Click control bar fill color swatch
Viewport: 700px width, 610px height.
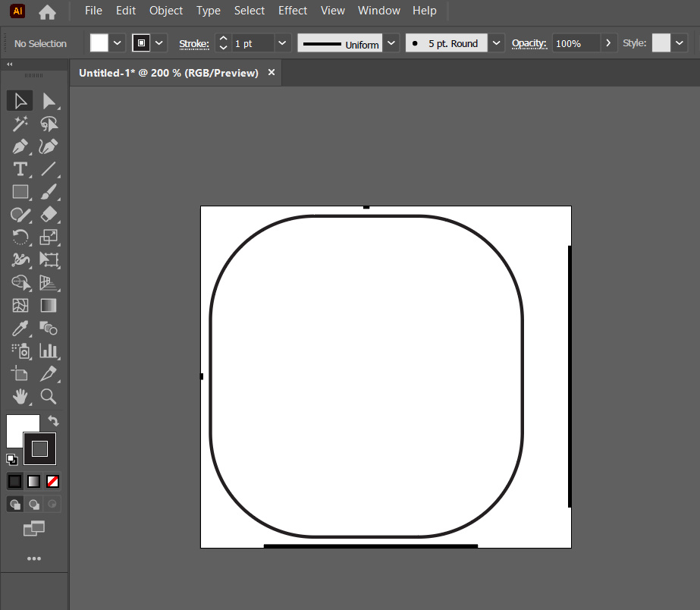click(x=99, y=43)
